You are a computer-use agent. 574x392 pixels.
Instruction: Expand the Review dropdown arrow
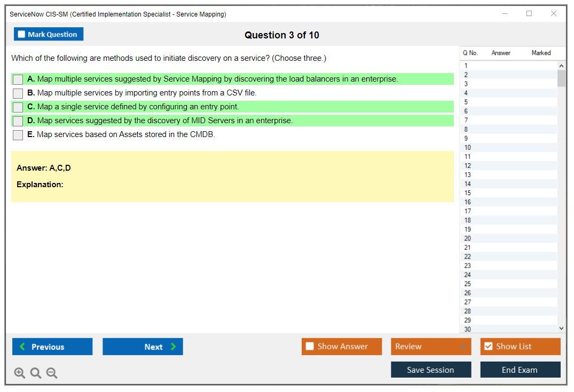tap(463, 347)
